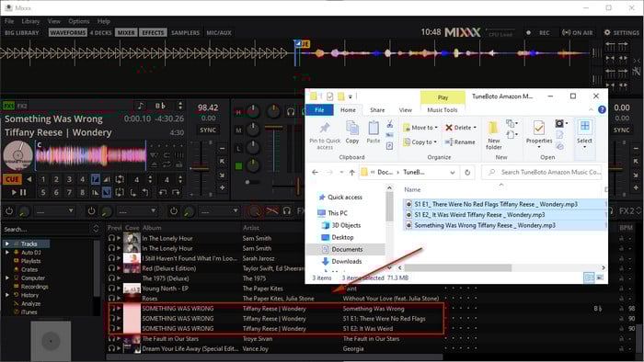This screenshot has width=644, height=362.
Task: Open the key Bb selector stepper
Action: tap(180, 106)
